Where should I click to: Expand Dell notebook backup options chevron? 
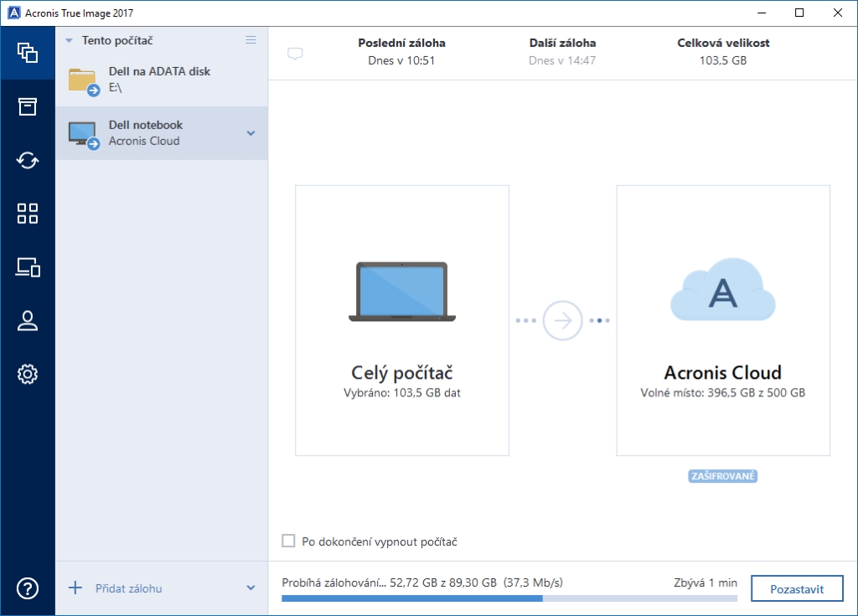[x=251, y=133]
